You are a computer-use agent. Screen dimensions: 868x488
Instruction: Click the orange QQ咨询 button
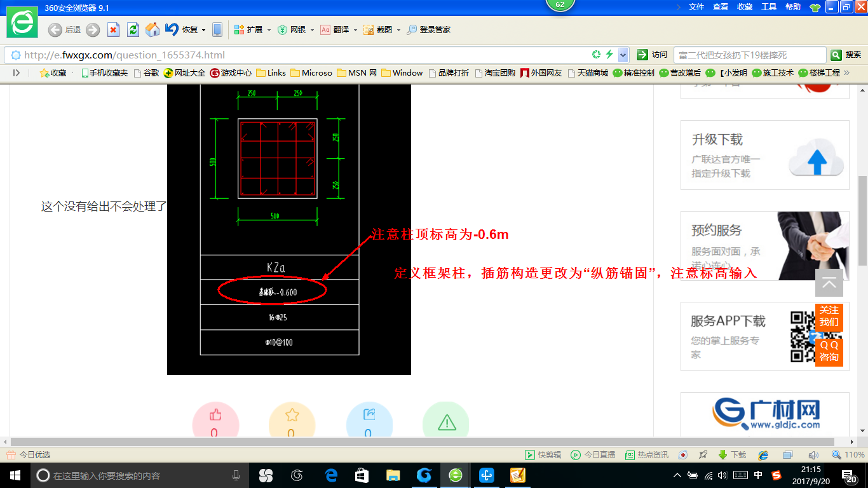829,351
